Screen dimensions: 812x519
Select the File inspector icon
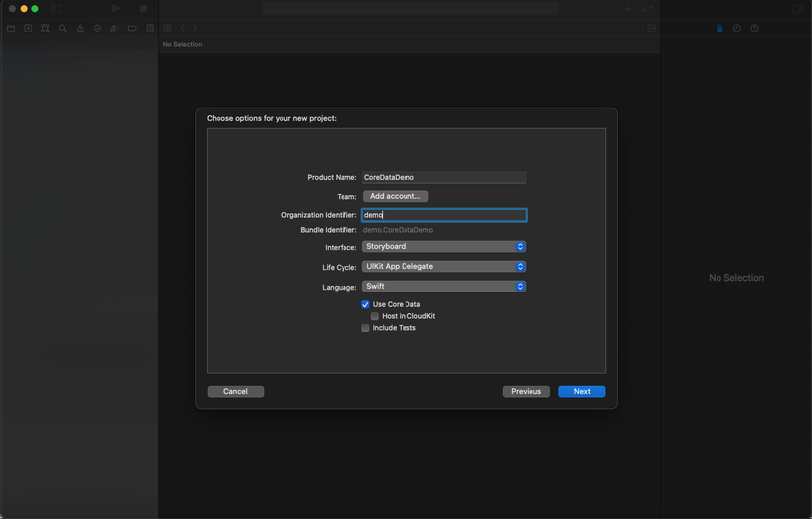pyautogui.click(x=719, y=29)
